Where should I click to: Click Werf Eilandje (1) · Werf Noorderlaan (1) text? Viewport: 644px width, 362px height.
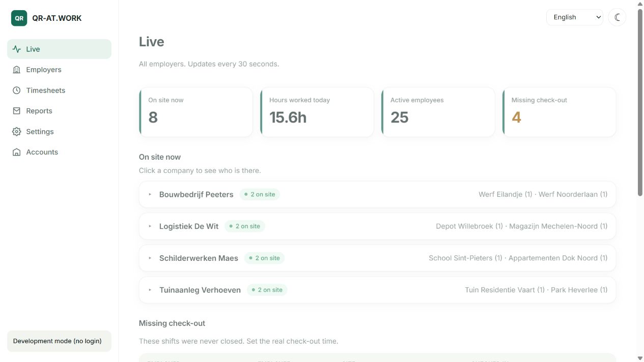pos(543,194)
